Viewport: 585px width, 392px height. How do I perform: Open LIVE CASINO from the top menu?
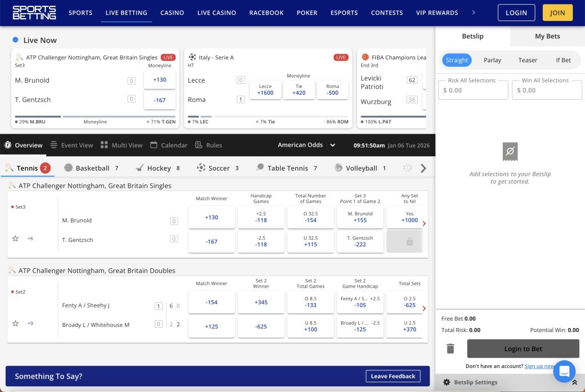click(x=217, y=12)
